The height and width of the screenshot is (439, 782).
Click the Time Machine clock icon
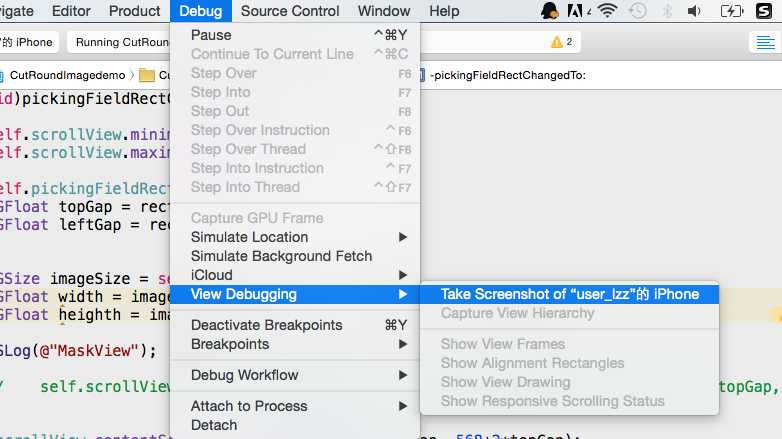pos(637,10)
